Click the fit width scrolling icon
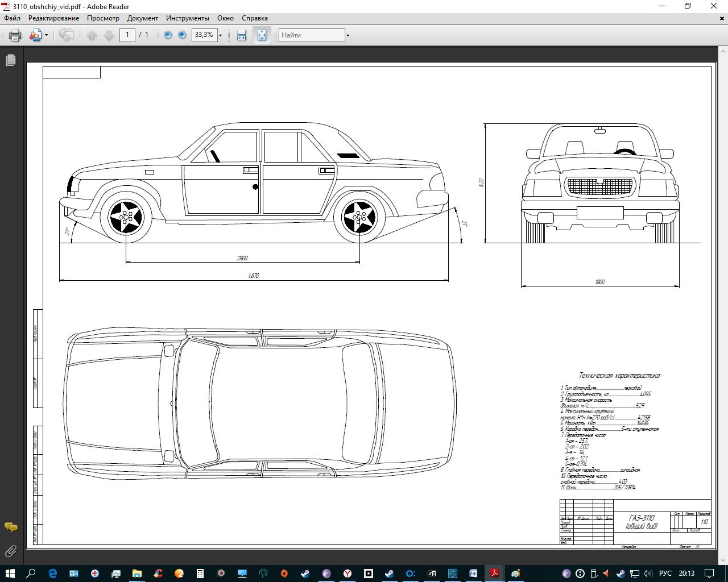This screenshot has height=582, width=728. [x=241, y=35]
